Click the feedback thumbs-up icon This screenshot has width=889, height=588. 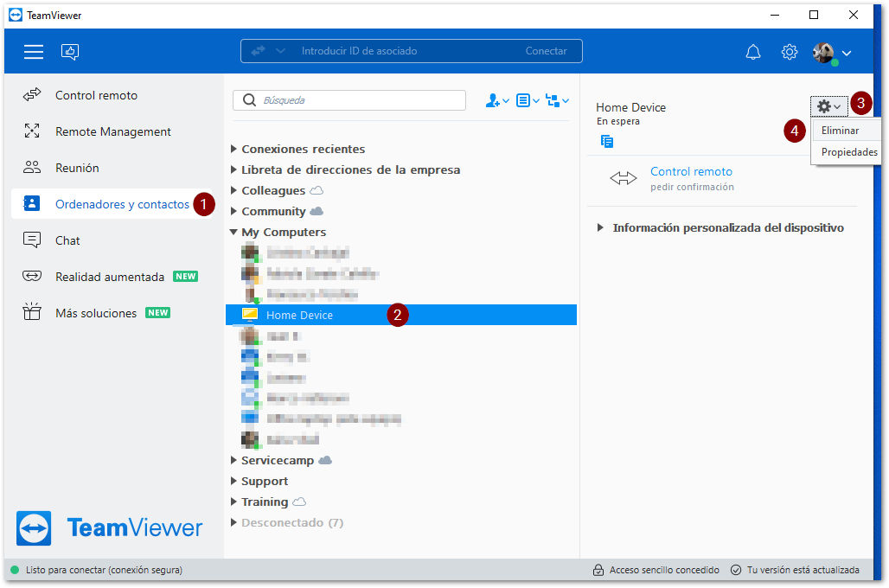(70, 52)
